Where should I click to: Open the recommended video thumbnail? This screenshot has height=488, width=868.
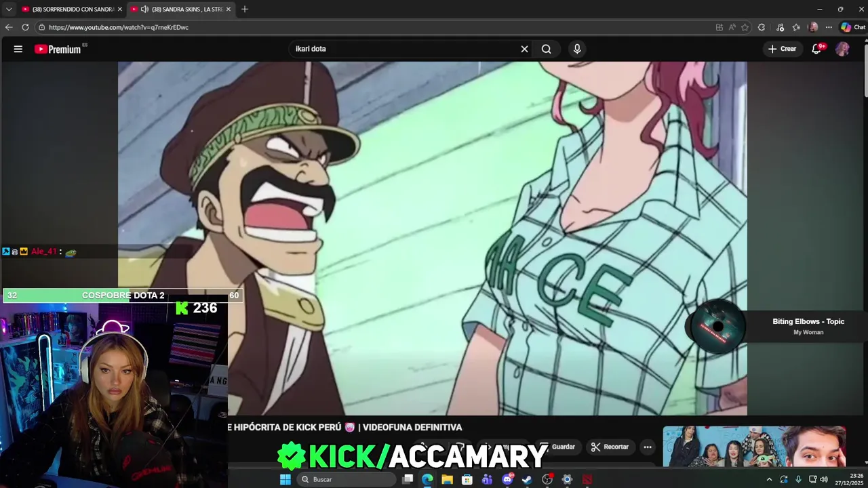click(754, 447)
